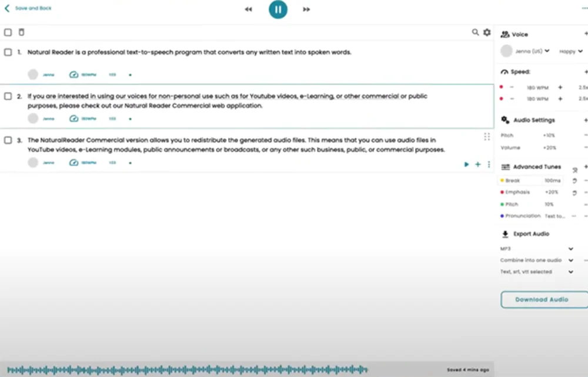Pause playback with the center pause button
This screenshot has width=588, height=377.
[x=278, y=9]
